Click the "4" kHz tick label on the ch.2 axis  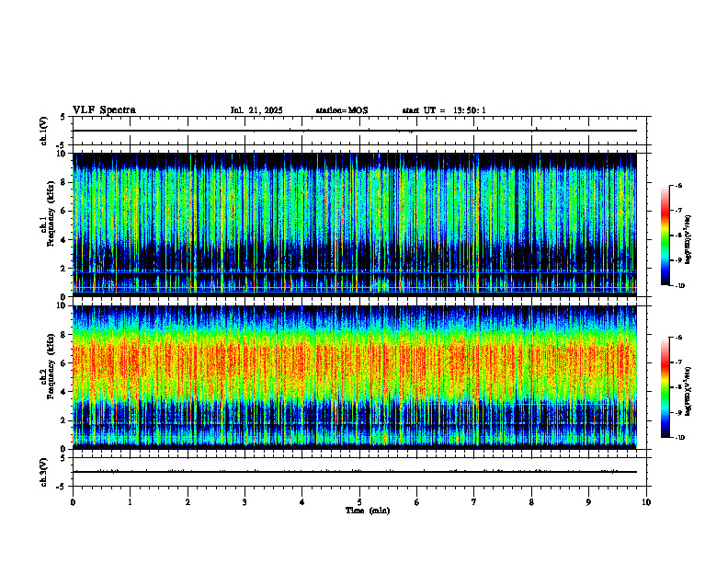(64, 392)
